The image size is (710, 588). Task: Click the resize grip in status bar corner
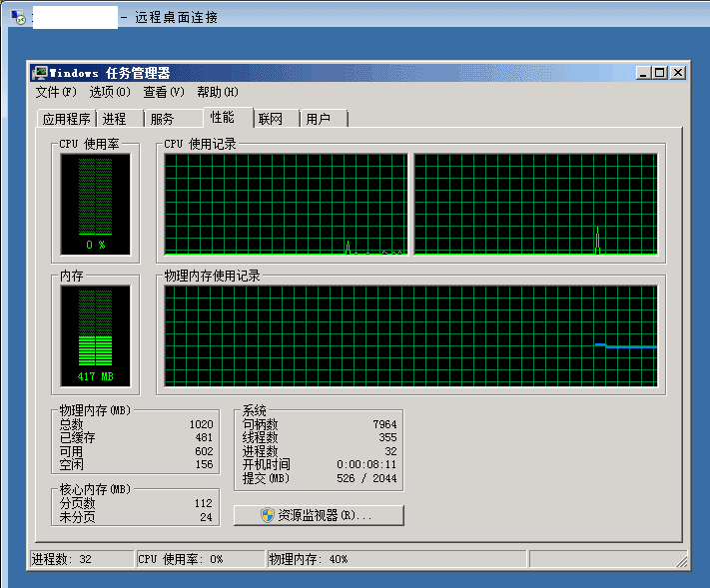coord(681,562)
